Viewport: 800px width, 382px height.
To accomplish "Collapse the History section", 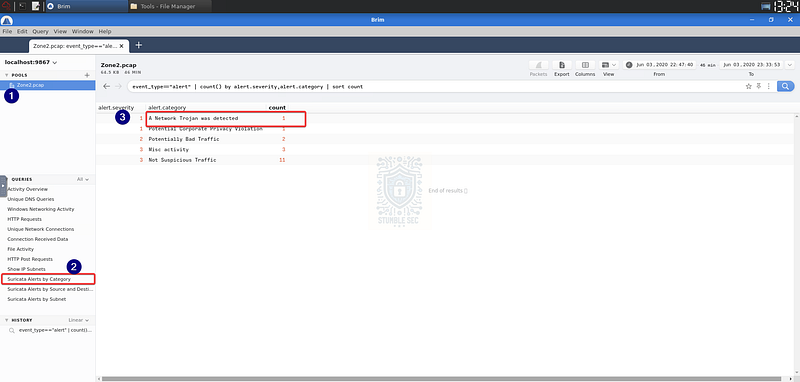I will (7, 320).
